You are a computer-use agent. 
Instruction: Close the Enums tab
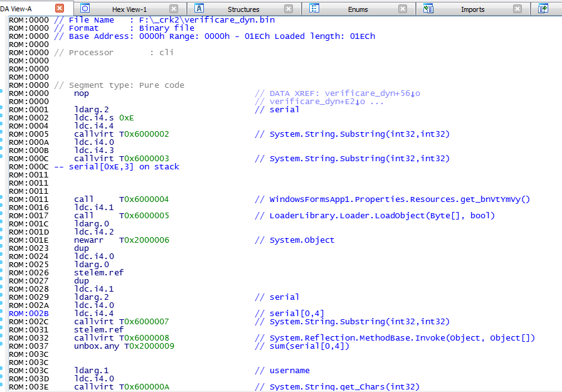403,9
